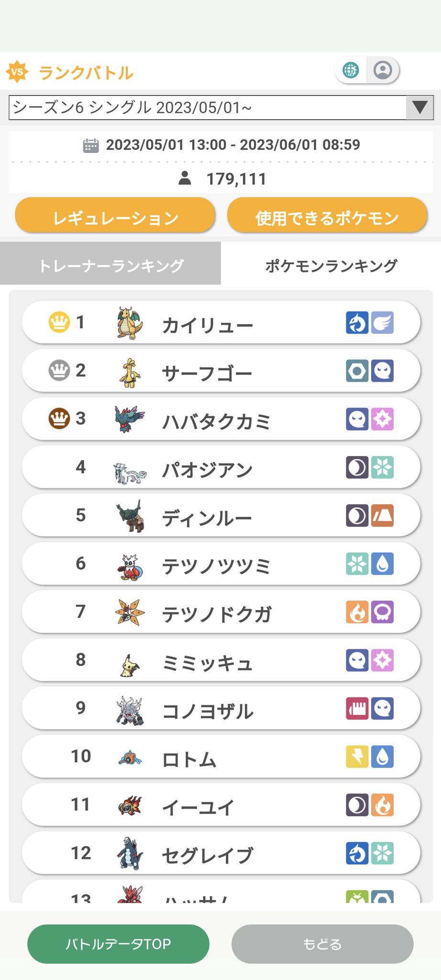441x980 pixels.
Task: Click Dragon type icon on カイリュー row
Action: point(357,323)
